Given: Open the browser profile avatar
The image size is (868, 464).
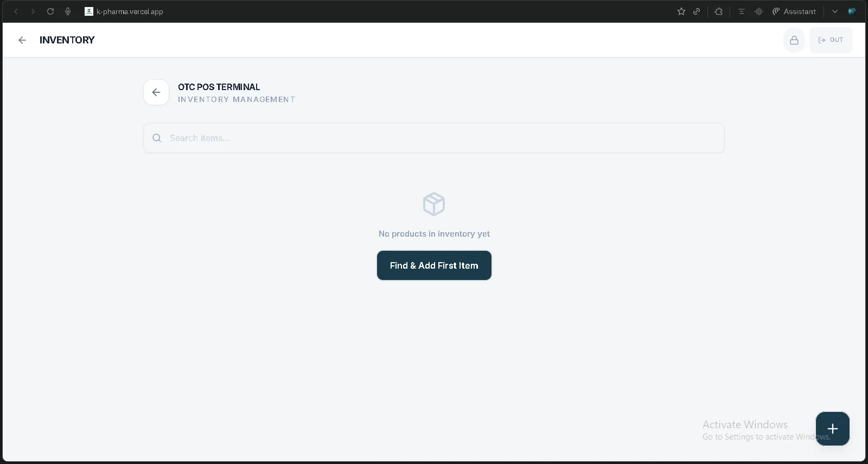Looking at the screenshot, I should (852, 11).
